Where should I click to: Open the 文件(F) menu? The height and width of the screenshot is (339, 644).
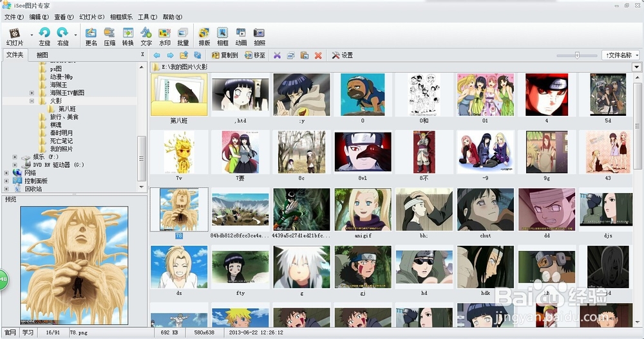(14, 17)
